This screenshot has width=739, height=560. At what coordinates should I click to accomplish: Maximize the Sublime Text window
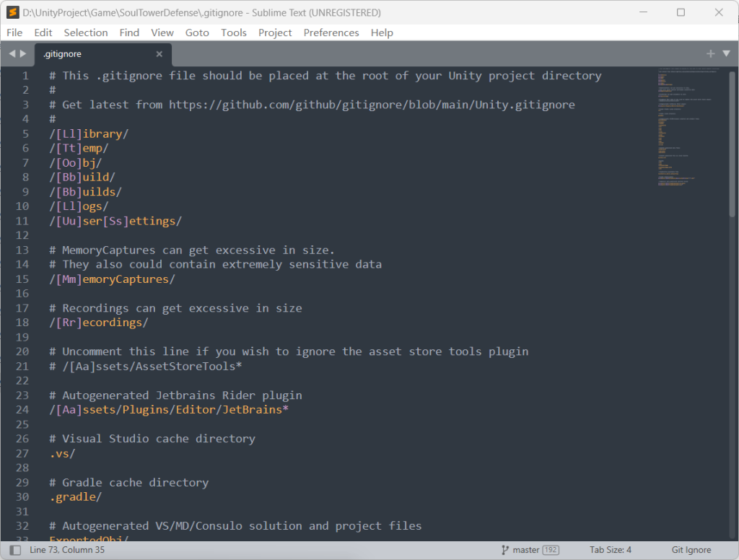pos(681,12)
